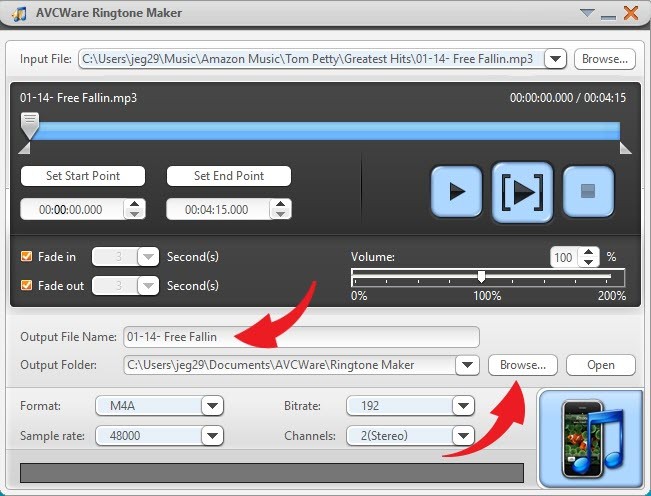Image resolution: width=651 pixels, height=496 pixels.
Task: Select the start point triangle marker
Action: pos(24,148)
